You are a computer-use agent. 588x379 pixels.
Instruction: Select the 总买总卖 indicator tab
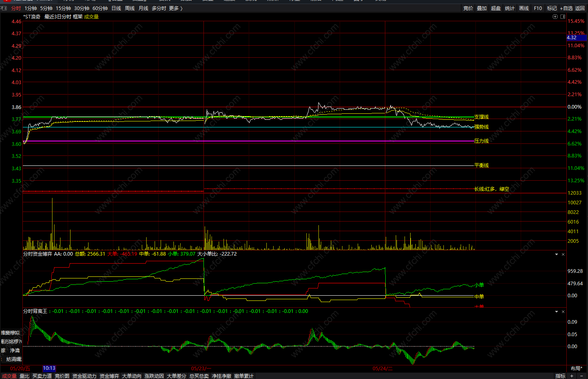point(199,376)
